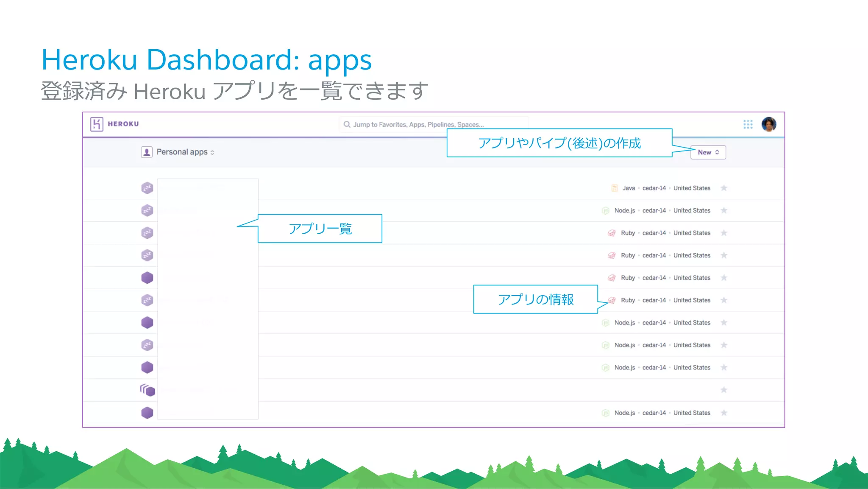This screenshot has width=868, height=489.
Task: Click the Java language icon
Action: pos(614,188)
